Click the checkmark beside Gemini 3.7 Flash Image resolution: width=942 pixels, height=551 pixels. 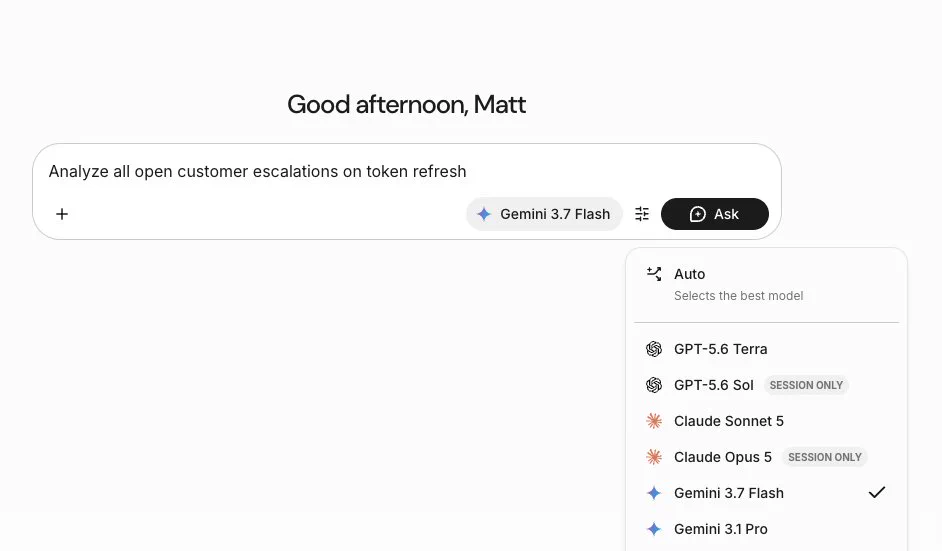877,493
